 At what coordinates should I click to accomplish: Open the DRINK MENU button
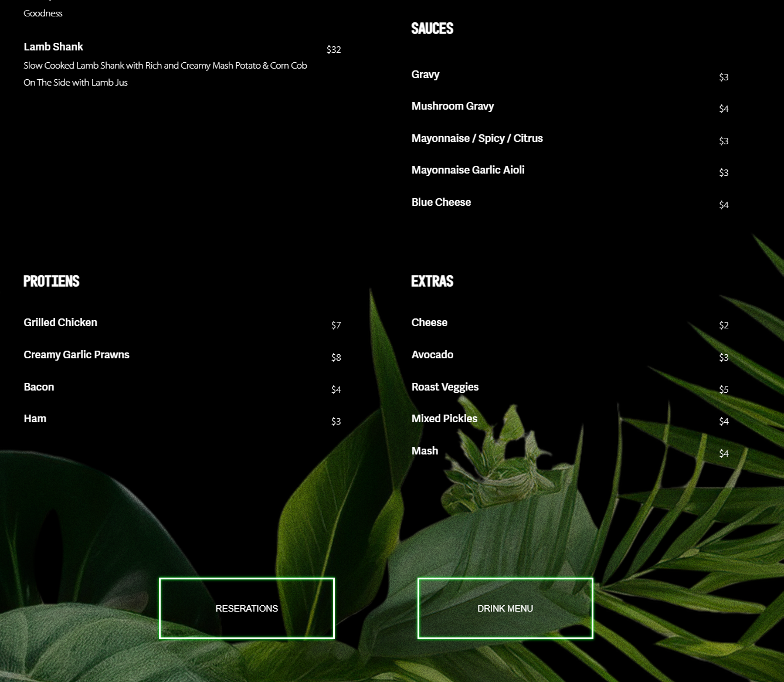(505, 608)
